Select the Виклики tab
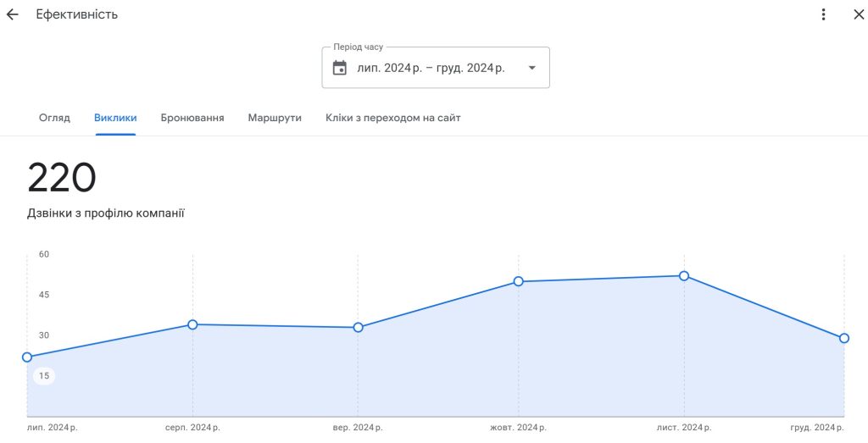Image resolution: width=868 pixels, height=443 pixels. coord(115,118)
